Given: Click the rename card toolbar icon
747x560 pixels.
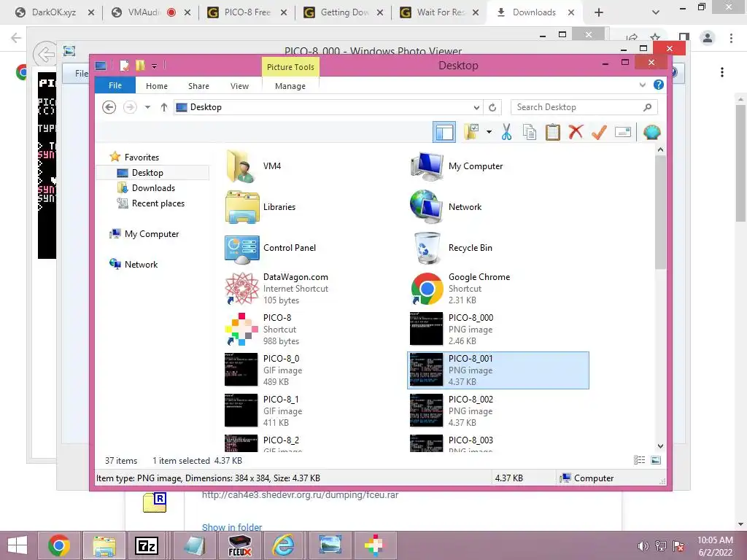Looking at the screenshot, I should (623, 132).
